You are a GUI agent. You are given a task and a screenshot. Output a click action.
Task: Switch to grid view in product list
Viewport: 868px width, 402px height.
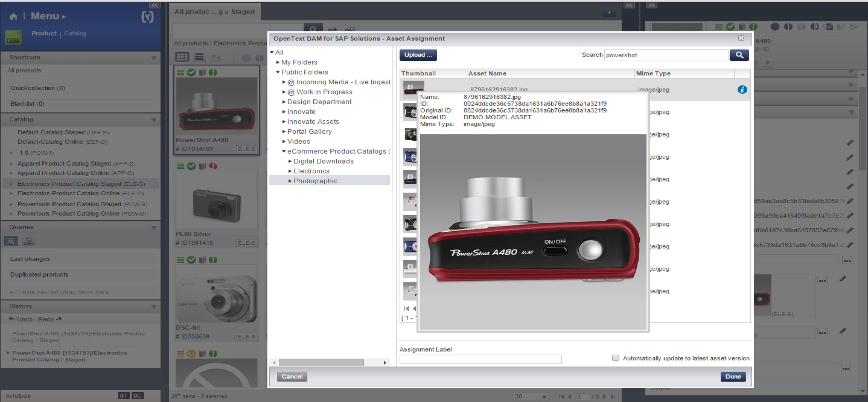point(182,57)
